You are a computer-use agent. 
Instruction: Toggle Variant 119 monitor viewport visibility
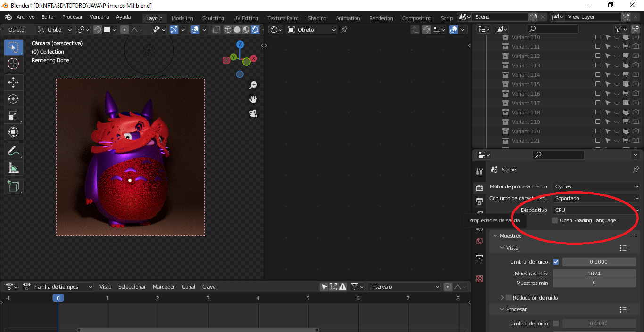click(626, 122)
